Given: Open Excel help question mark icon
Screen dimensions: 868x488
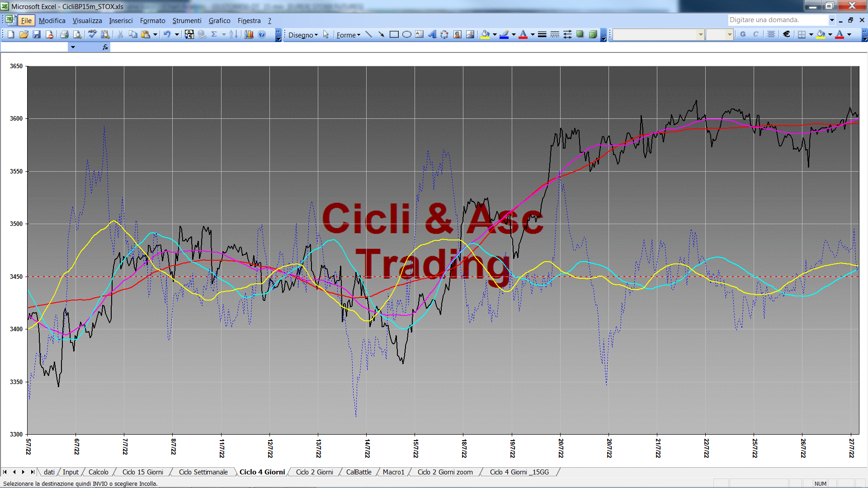Looking at the screenshot, I should 262,34.
